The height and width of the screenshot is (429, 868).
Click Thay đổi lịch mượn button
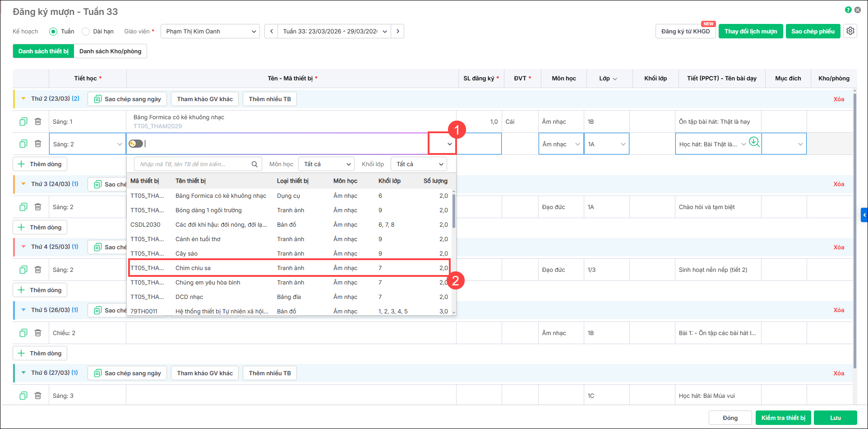(751, 31)
